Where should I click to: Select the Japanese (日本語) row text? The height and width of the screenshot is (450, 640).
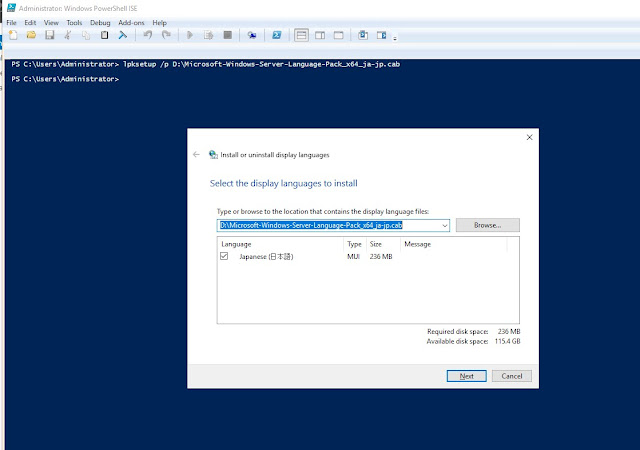click(266, 256)
